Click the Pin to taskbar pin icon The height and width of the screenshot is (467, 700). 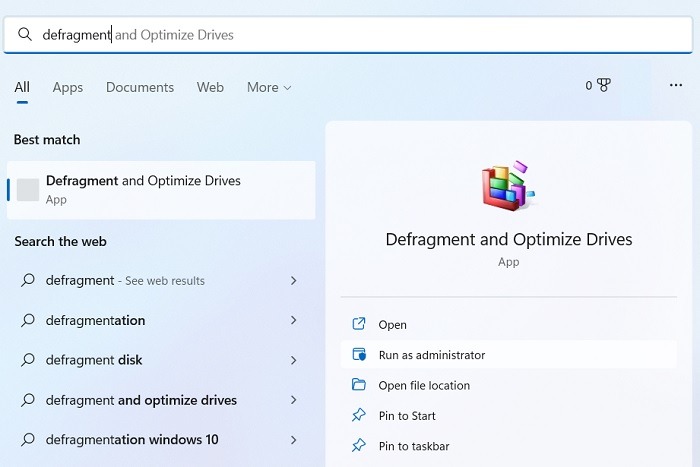click(359, 446)
